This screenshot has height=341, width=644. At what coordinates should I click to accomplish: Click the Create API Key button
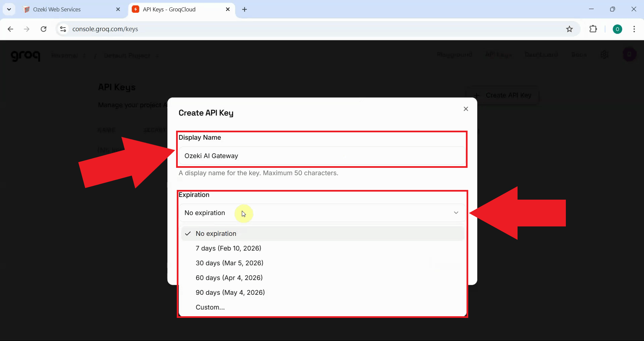click(502, 95)
